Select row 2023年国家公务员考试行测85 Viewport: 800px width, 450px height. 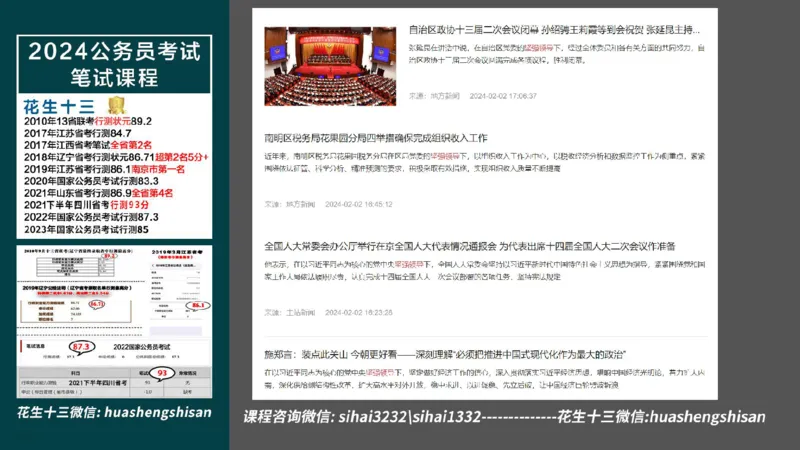86,229
